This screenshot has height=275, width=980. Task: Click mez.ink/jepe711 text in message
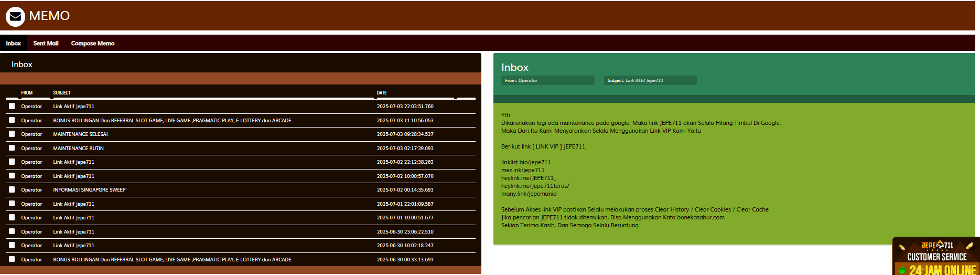pyautogui.click(x=523, y=170)
